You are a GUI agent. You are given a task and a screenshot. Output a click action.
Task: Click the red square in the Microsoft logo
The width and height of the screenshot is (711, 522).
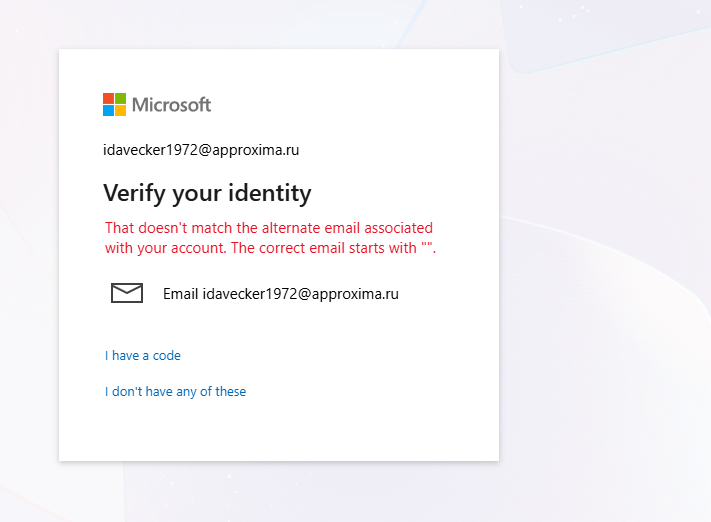click(108, 98)
